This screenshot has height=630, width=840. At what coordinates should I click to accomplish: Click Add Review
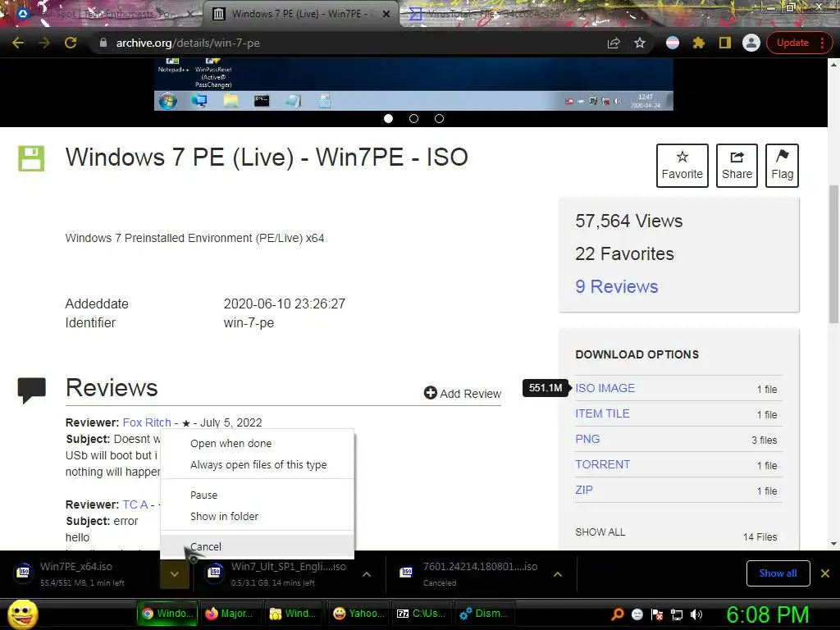click(463, 393)
